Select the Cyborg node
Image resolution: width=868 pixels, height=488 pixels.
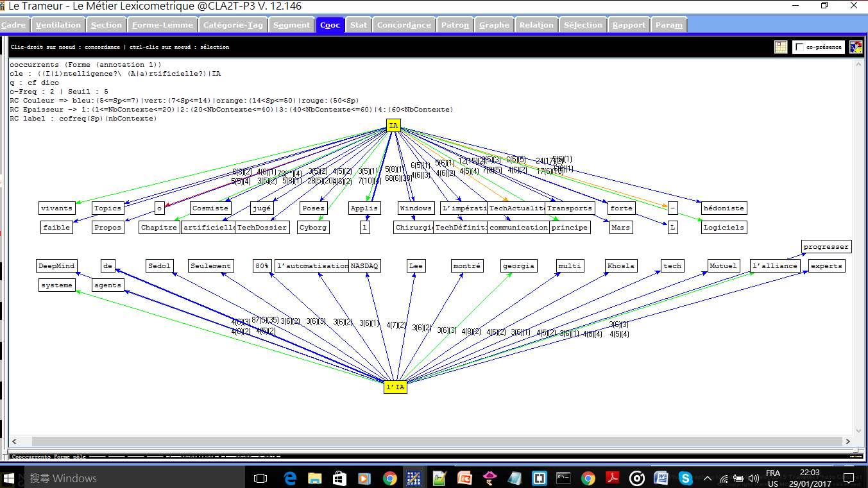pos(313,228)
